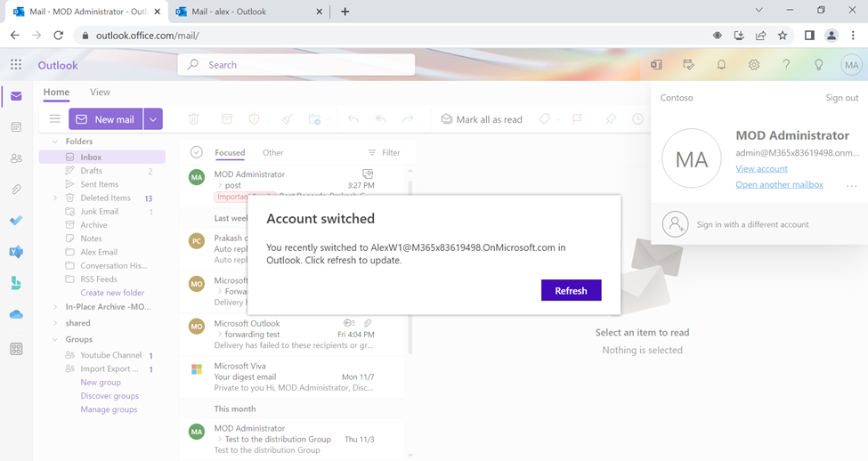Click the Categorize tag icon

click(545, 119)
